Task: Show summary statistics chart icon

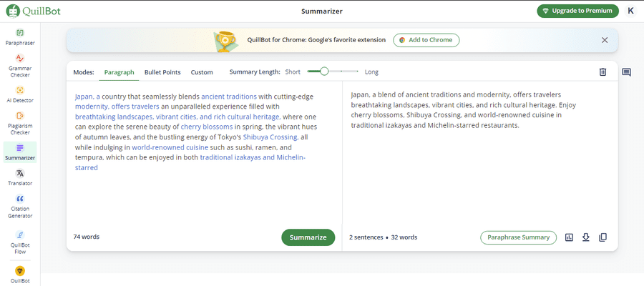Action: click(569, 237)
